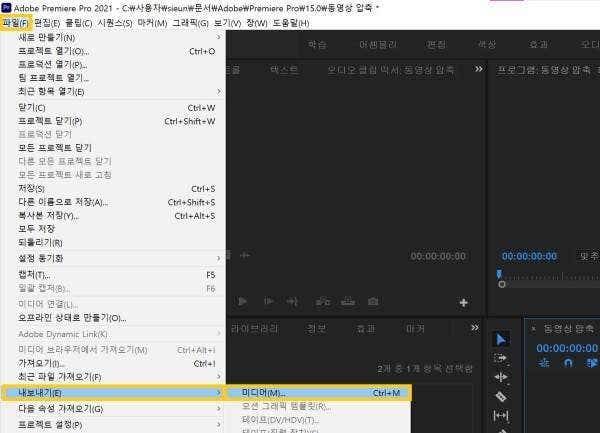Open the 정보 panel tab
Image resolution: width=600 pixels, height=433 pixels.
(316, 329)
